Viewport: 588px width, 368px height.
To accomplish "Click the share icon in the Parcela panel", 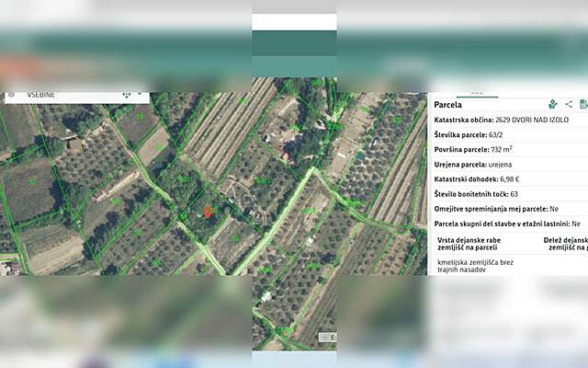I will [569, 104].
